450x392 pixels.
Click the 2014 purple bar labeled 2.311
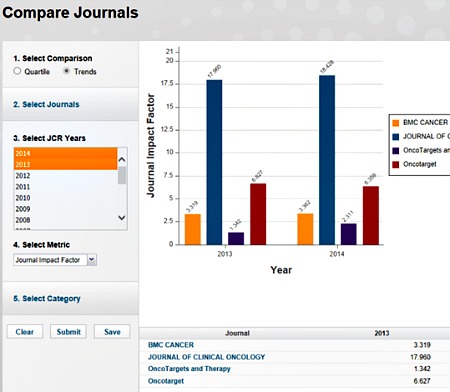click(x=349, y=234)
